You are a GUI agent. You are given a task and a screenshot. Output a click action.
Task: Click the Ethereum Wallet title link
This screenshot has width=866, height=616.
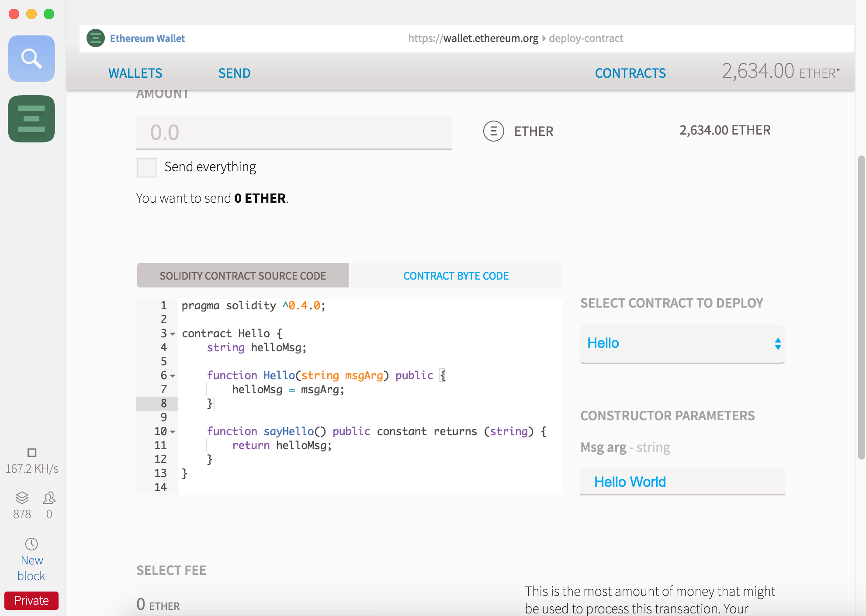(147, 38)
